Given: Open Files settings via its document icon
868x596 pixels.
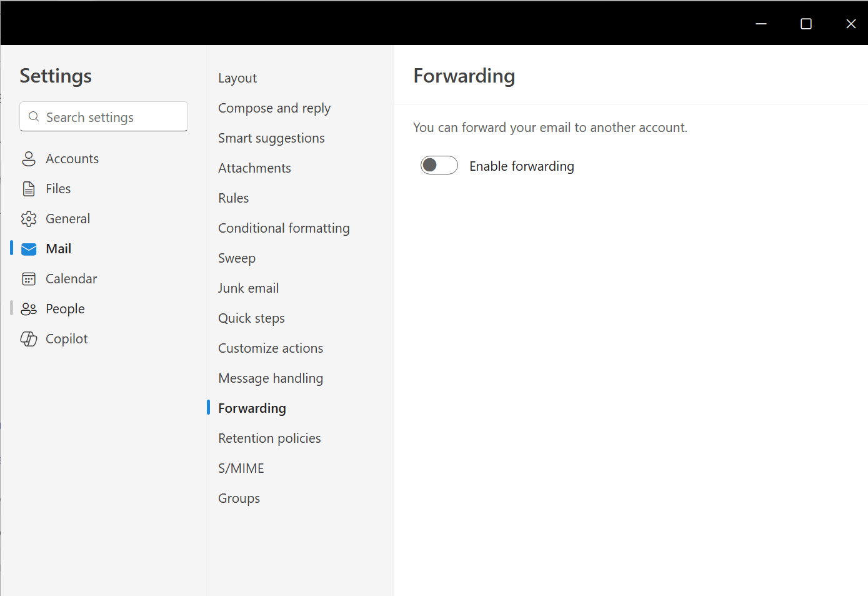Looking at the screenshot, I should point(29,188).
